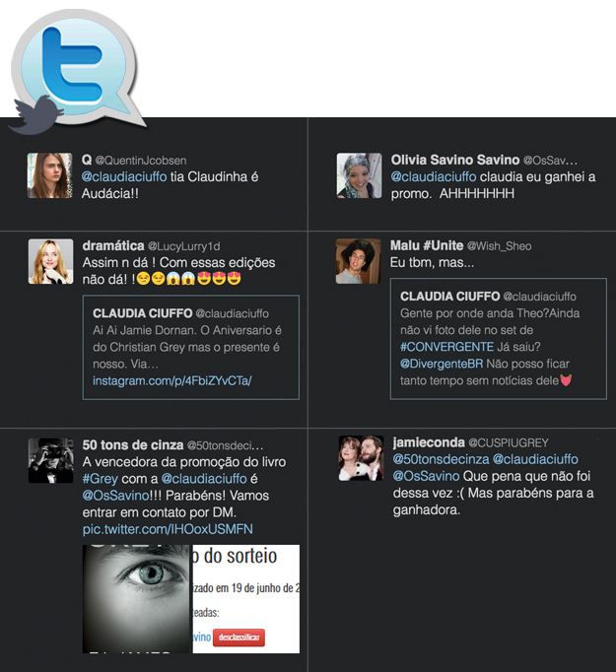Image resolution: width=616 pixels, height=672 pixels.
Task: Open Malu #Unite profile avatar
Action: [x=358, y=261]
